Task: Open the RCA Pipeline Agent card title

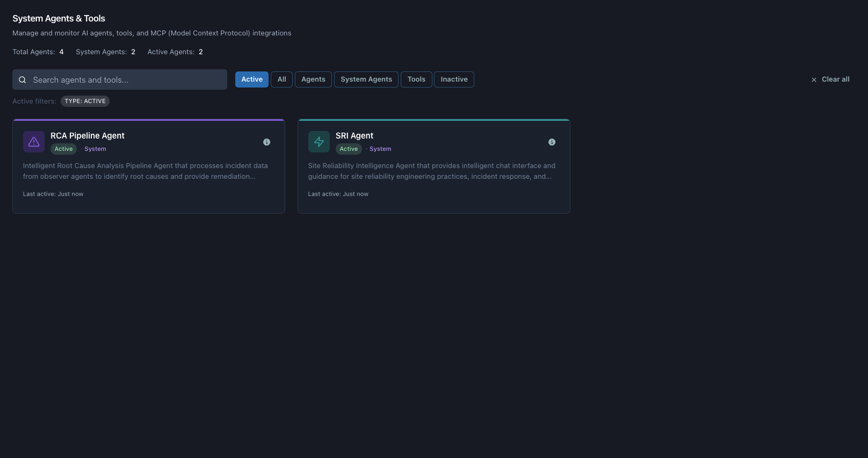Action: tap(88, 136)
